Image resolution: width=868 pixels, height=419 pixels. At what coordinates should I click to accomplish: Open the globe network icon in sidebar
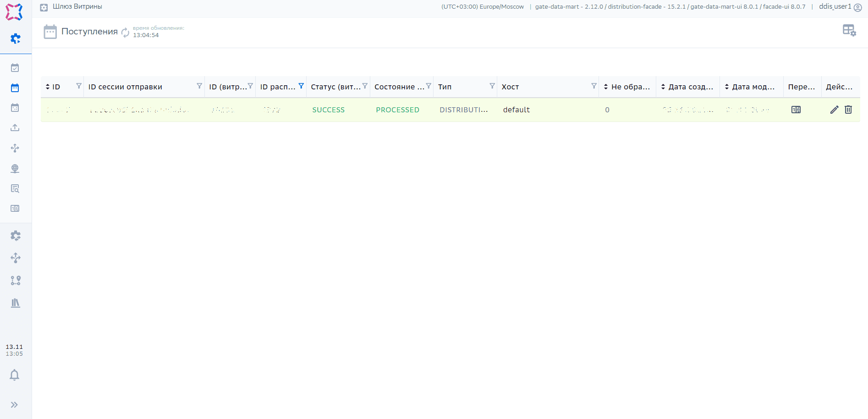(x=15, y=168)
